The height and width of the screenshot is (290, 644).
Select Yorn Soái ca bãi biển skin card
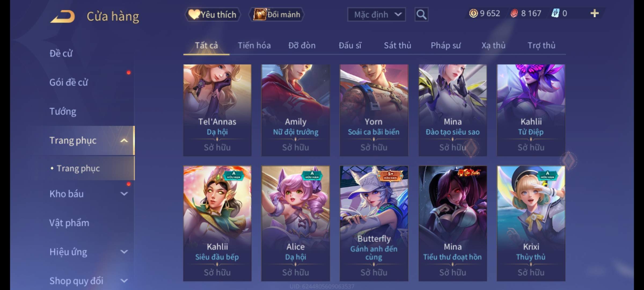point(374,110)
